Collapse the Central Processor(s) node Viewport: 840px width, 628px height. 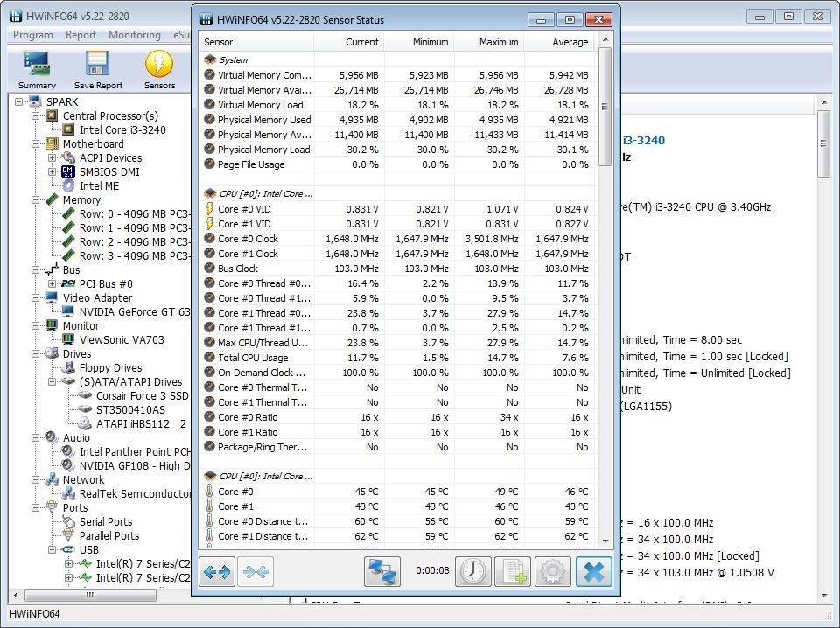[35, 115]
